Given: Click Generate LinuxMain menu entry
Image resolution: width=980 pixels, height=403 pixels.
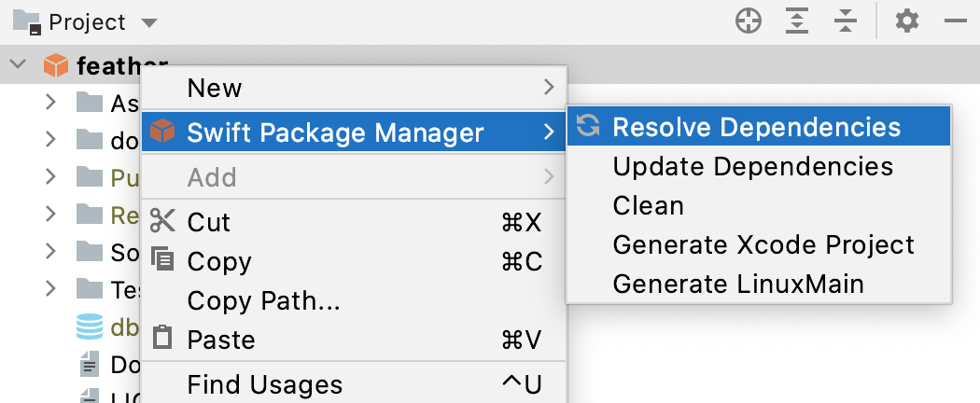Looking at the screenshot, I should point(737,284).
